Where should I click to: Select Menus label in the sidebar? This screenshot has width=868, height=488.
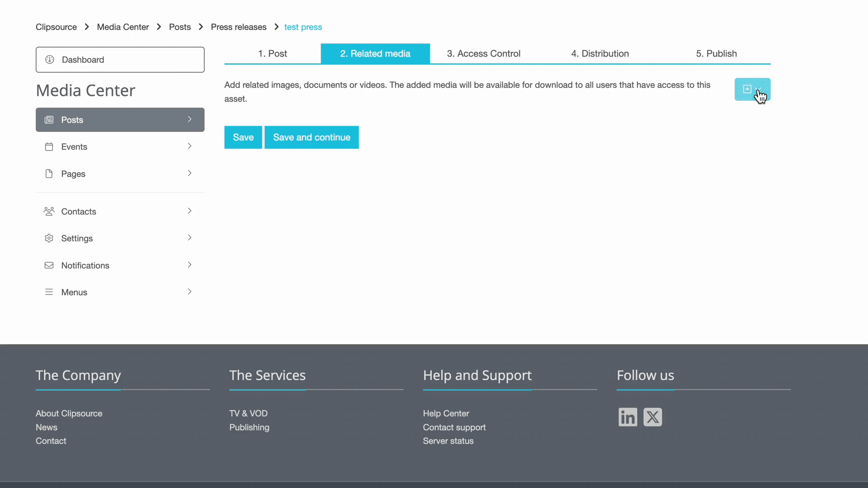click(74, 292)
